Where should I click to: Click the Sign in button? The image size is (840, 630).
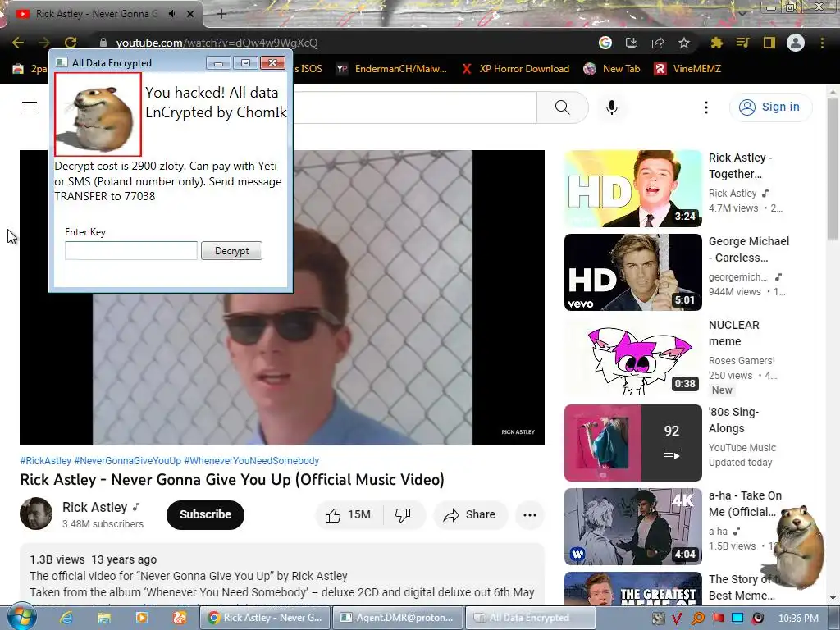click(x=770, y=107)
